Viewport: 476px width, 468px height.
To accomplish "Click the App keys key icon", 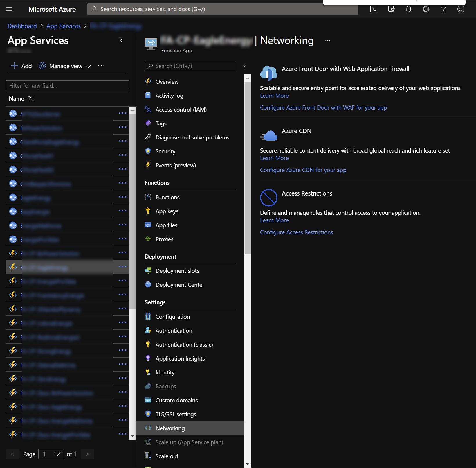I will [148, 211].
